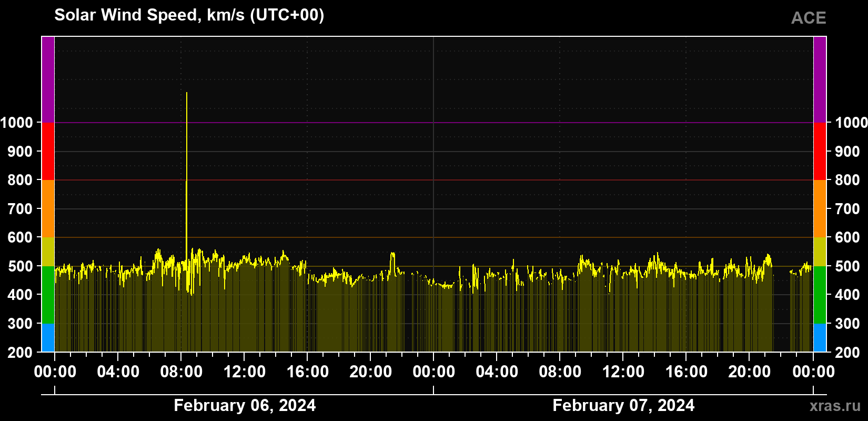The image size is (868, 421).
Task: Click the orange segment on the right color scale
Action: coord(820,209)
